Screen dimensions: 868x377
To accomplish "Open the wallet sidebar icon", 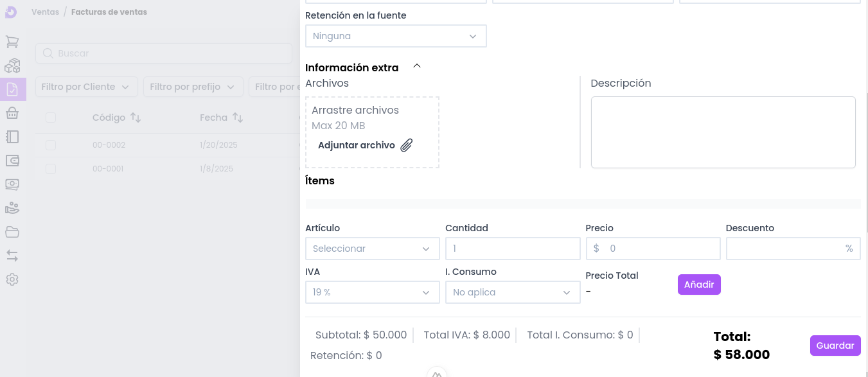I will tap(12, 161).
